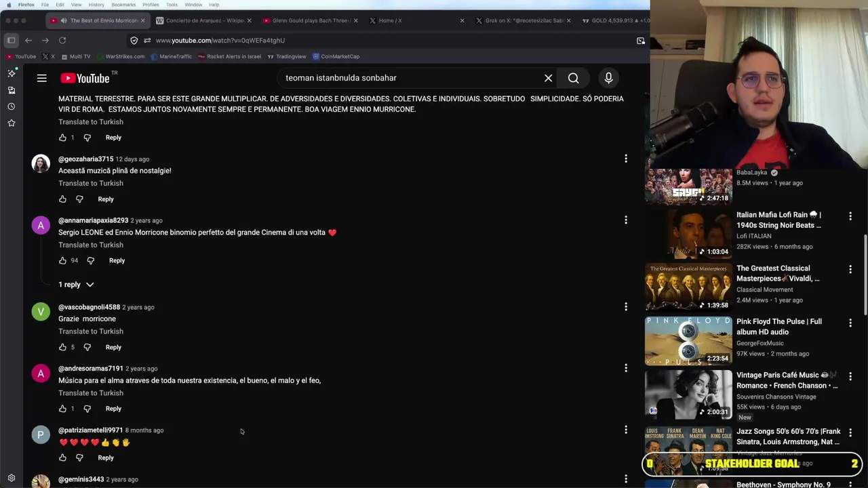Open the Tradingview bookmark
Viewport: 868px width, 488px height.
287,56
